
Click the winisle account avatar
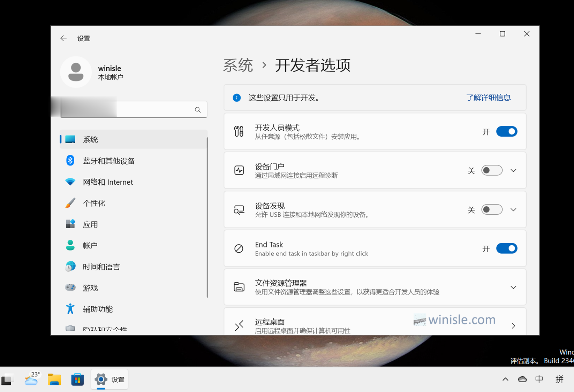[76, 72]
